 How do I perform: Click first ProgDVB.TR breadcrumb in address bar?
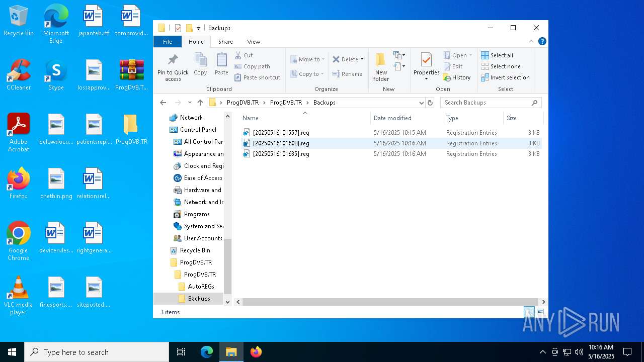(x=243, y=103)
